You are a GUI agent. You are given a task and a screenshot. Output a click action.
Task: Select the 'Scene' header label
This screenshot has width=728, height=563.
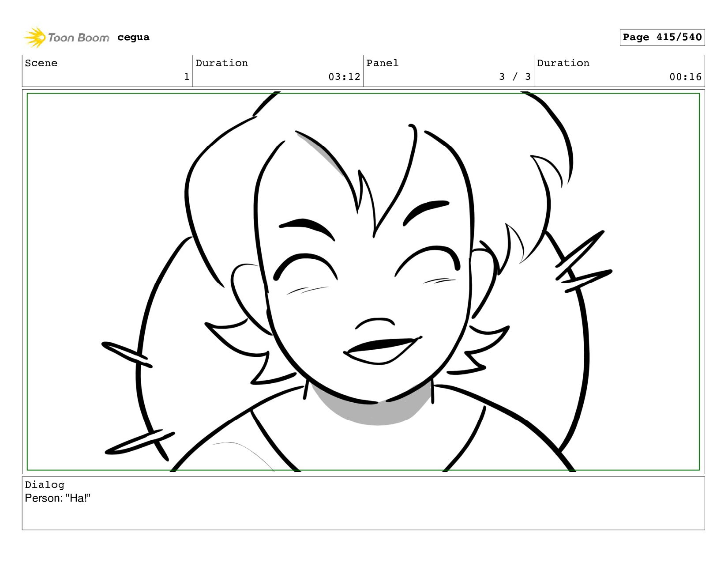(x=41, y=63)
